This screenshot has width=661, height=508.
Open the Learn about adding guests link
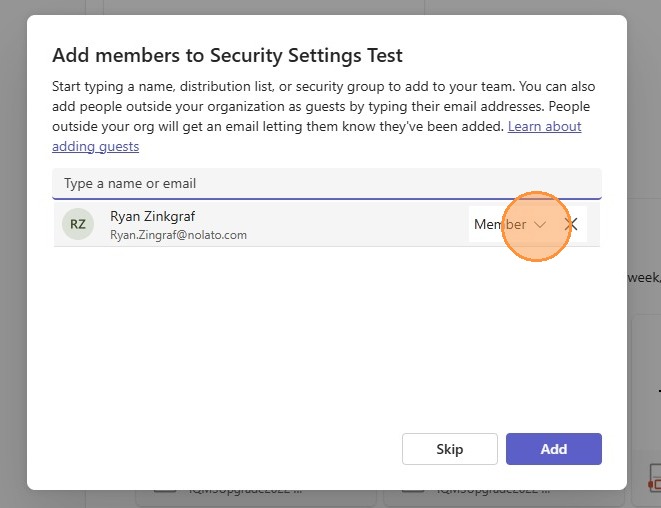click(x=544, y=127)
